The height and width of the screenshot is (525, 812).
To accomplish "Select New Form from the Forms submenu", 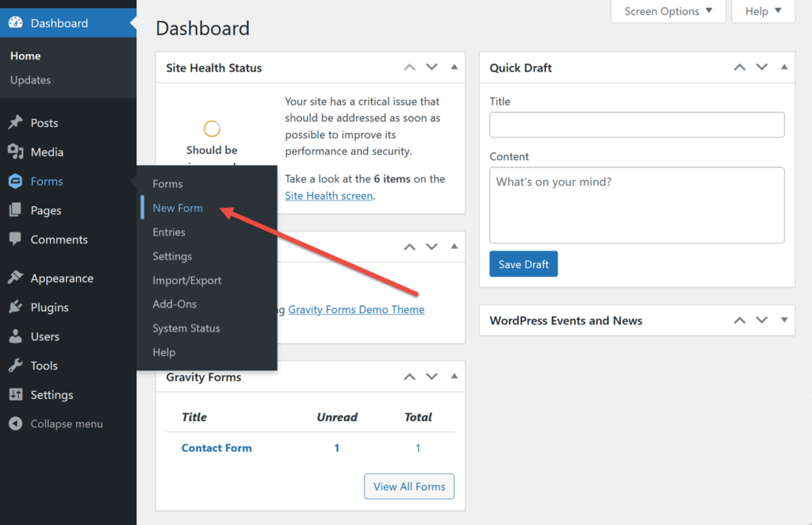I will click(178, 208).
